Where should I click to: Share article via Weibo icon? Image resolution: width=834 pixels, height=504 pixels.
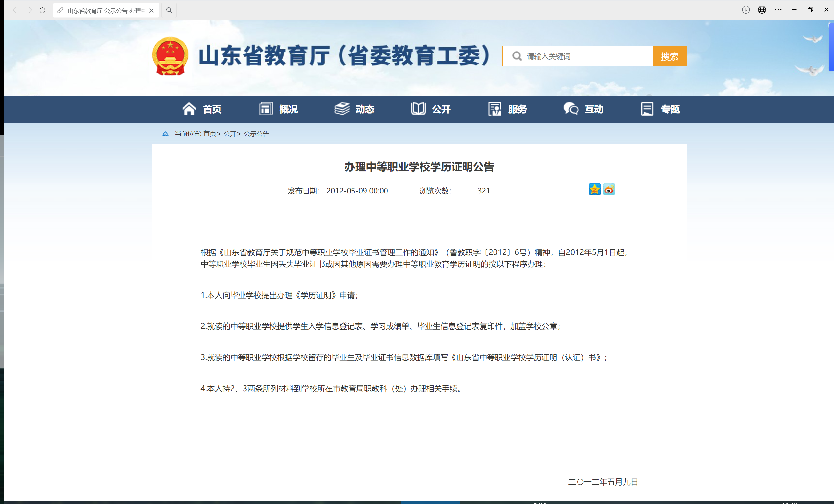609,189
